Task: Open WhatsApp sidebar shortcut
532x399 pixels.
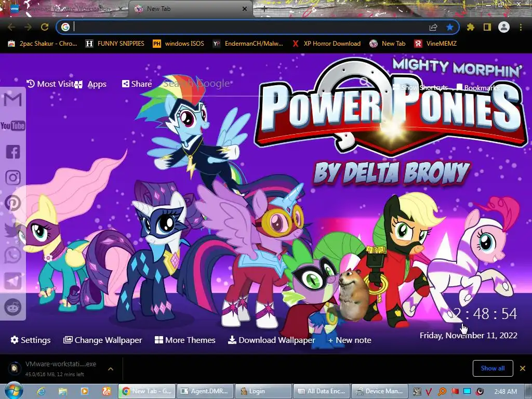Action: click(13, 255)
